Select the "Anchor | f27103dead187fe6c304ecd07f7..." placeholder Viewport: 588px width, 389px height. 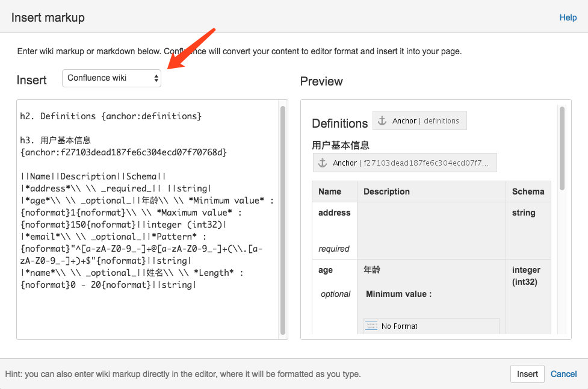[405, 162]
